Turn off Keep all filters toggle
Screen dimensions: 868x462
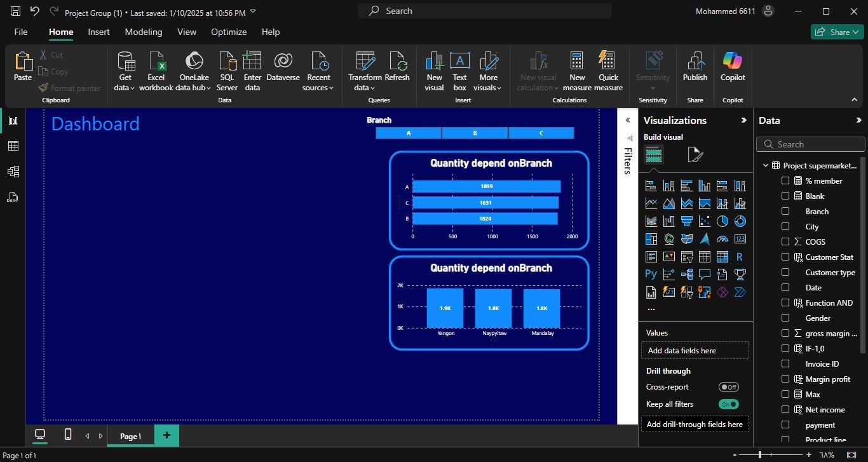728,404
